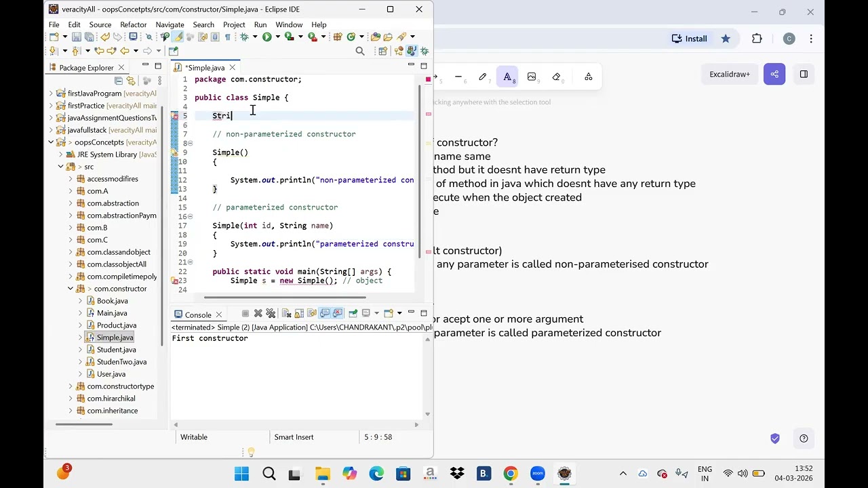
Task: Click the New wizard icon in toolbar
Action: pos(54,37)
